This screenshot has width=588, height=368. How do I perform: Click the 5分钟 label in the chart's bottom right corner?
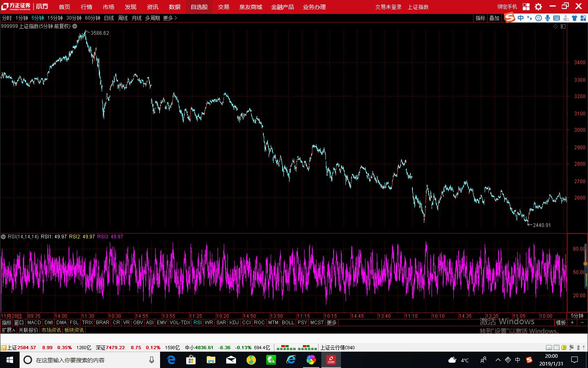(x=577, y=316)
